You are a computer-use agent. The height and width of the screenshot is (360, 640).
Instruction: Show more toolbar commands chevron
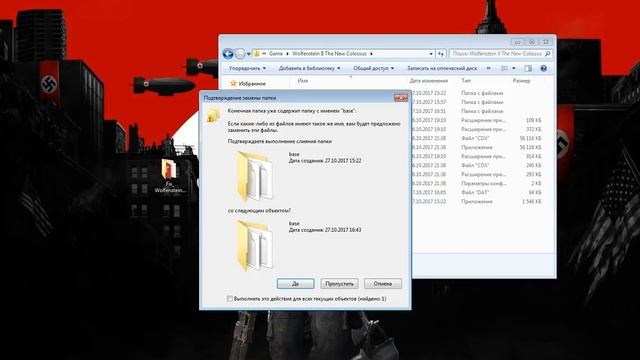click(x=489, y=68)
